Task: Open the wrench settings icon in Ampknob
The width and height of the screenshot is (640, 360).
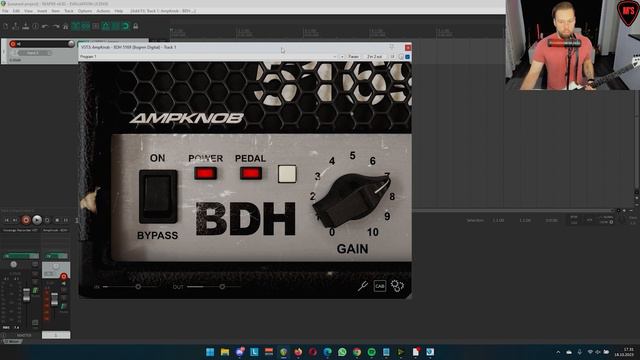Action: click(x=362, y=286)
